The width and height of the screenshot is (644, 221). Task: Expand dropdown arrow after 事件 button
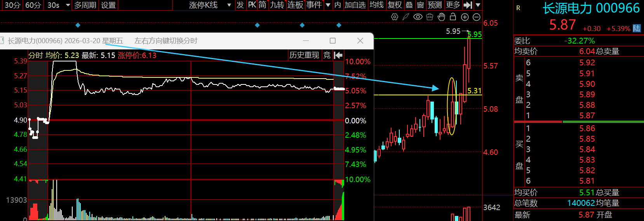coord(328,5)
